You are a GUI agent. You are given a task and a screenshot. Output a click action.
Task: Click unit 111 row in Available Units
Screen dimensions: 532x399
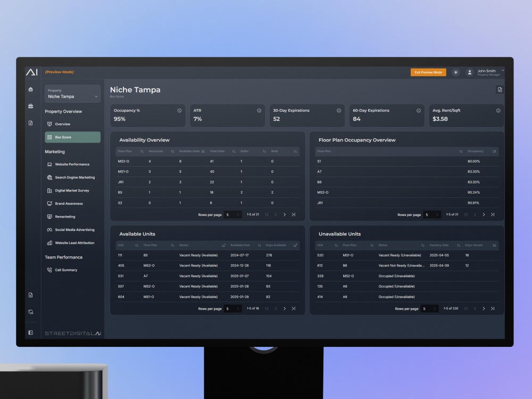pyautogui.click(x=207, y=255)
